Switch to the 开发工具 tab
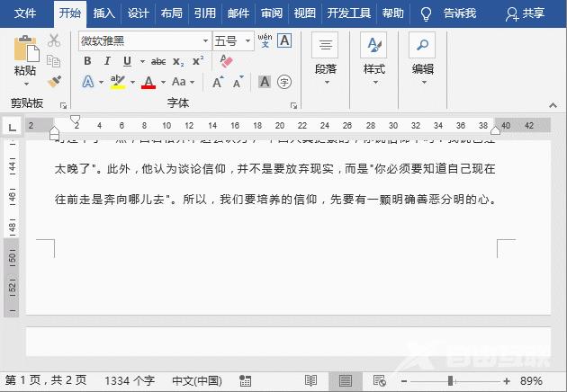The height and width of the screenshot is (392, 567). 349,13
